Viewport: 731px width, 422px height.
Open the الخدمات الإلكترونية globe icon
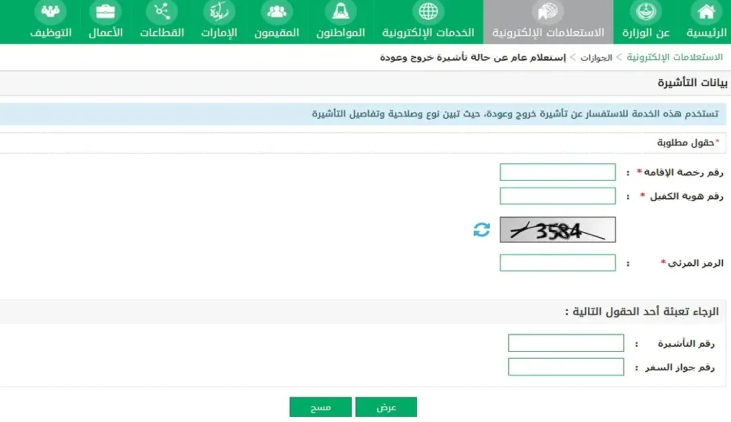[428, 13]
